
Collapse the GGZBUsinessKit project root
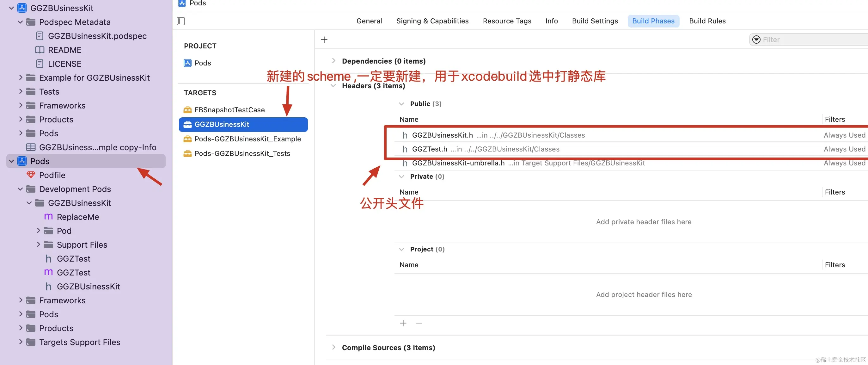(x=11, y=8)
